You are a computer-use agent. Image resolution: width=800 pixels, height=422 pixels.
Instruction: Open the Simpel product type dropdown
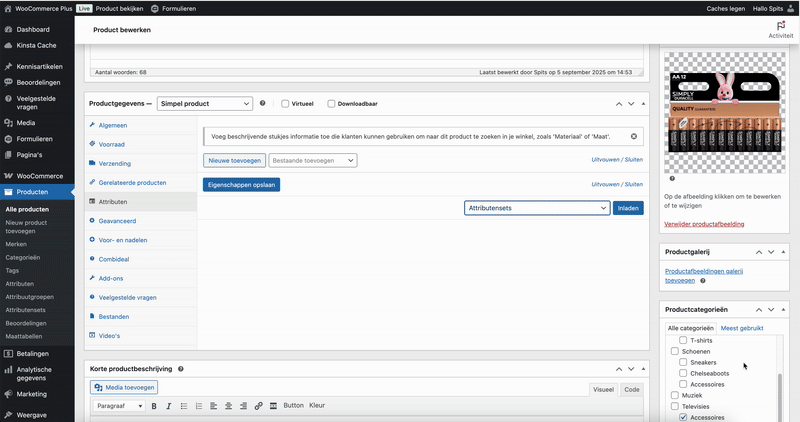pos(205,103)
